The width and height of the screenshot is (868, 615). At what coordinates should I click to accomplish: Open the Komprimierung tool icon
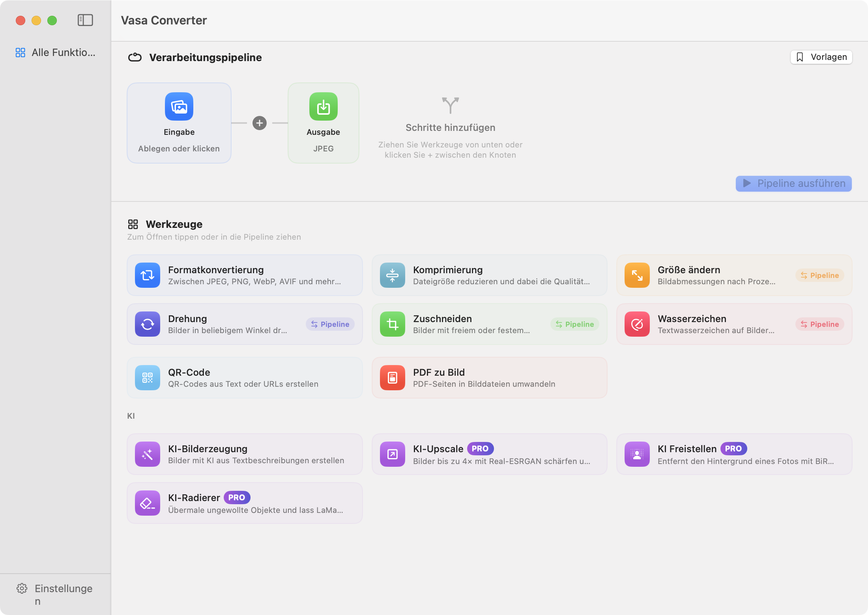[393, 275]
